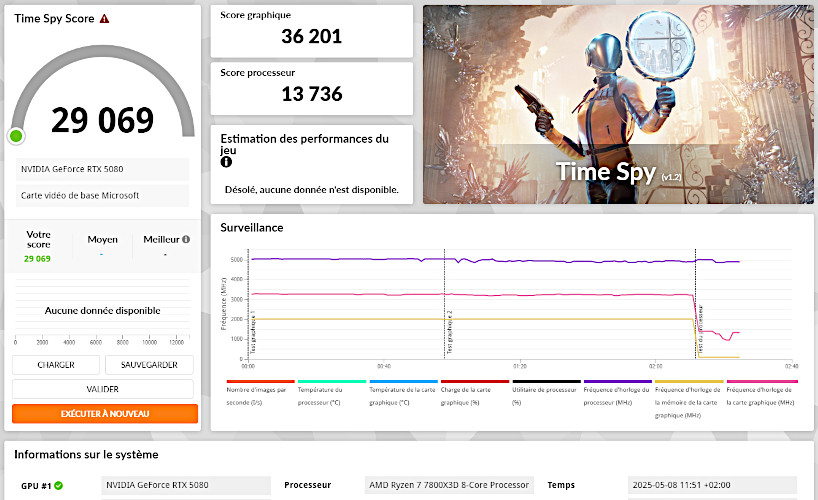Click the Meilleur column label

[161, 240]
